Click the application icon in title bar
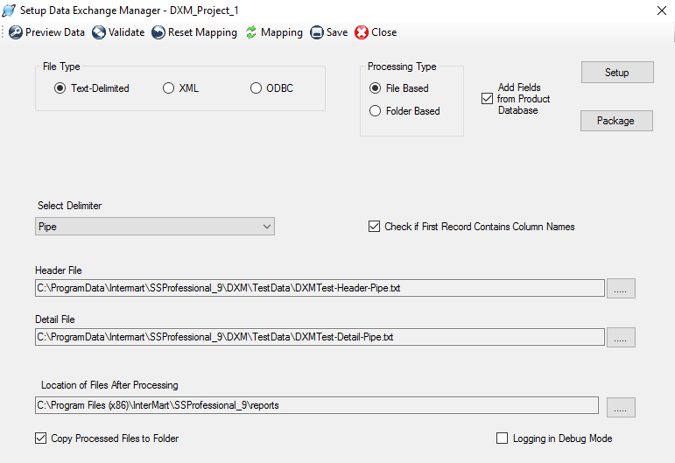This screenshot has width=675, height=463. click(x=9, y=10)
